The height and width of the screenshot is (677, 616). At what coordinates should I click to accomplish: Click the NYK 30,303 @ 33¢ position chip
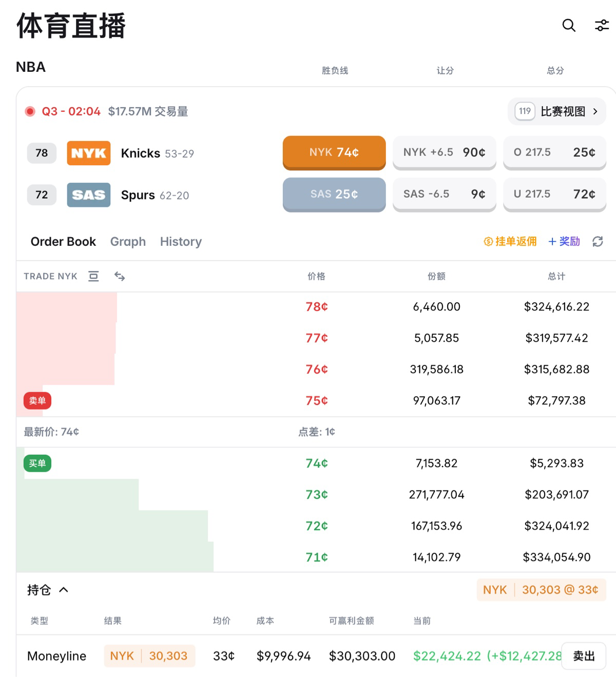pos(542,590)
